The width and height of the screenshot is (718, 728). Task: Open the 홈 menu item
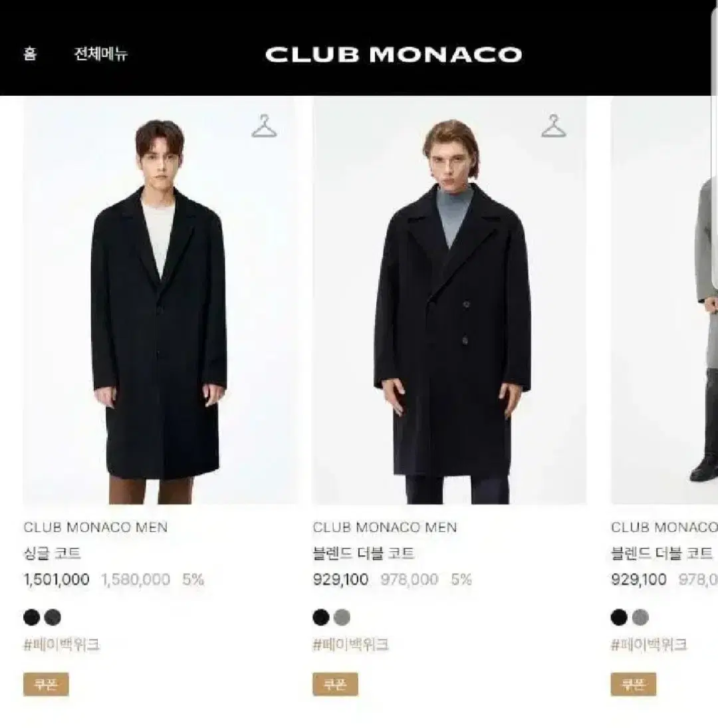tap(30, 55)
